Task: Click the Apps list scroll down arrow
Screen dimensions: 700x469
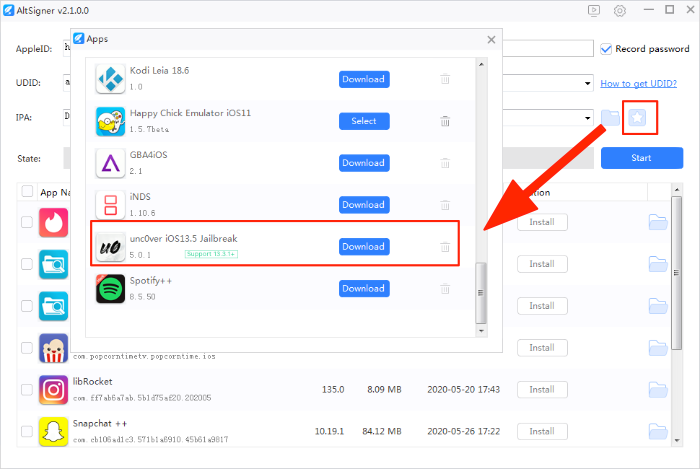Action: tap(481, 331)
